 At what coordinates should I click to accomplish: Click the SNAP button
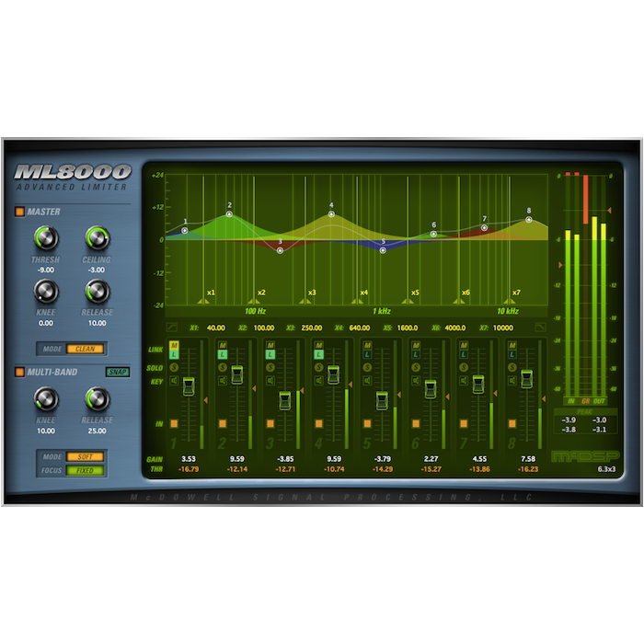pos(118,372)
